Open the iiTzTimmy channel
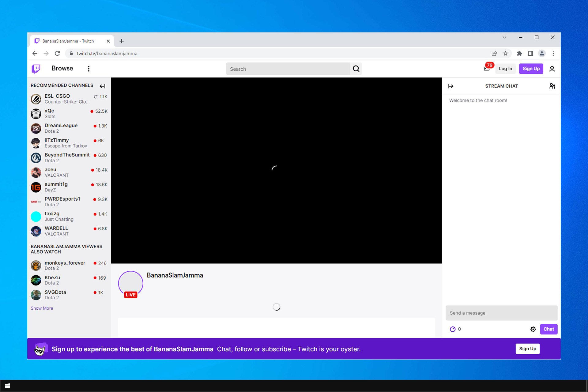 (x=69, y=143)
